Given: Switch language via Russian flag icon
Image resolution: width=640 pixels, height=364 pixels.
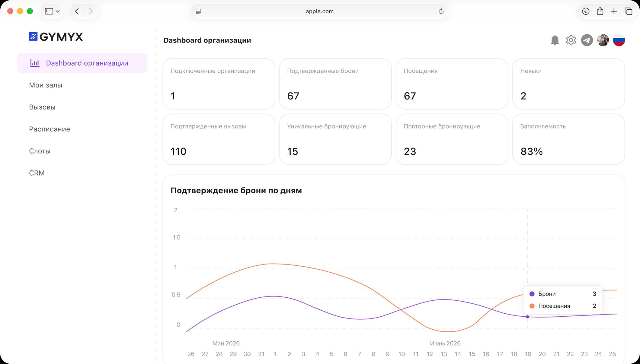Looking at the screenshot, I should [x=619, y=40].
